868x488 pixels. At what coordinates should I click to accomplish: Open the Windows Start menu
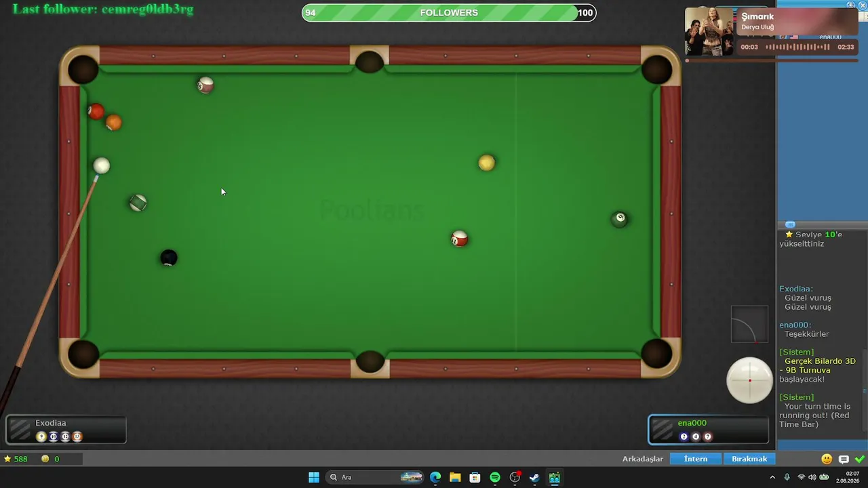pyautogui.click(x=314, y=477)
